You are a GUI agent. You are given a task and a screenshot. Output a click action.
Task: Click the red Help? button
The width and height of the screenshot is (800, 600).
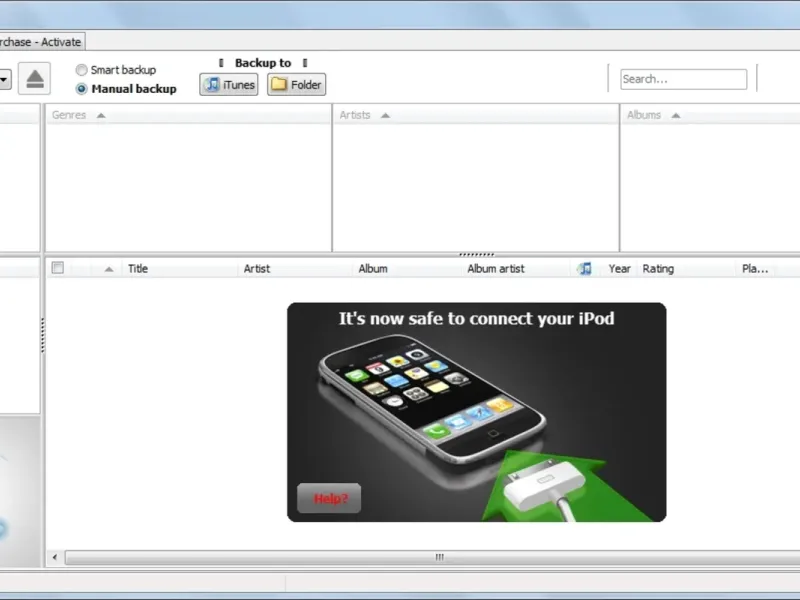[329, 498]
